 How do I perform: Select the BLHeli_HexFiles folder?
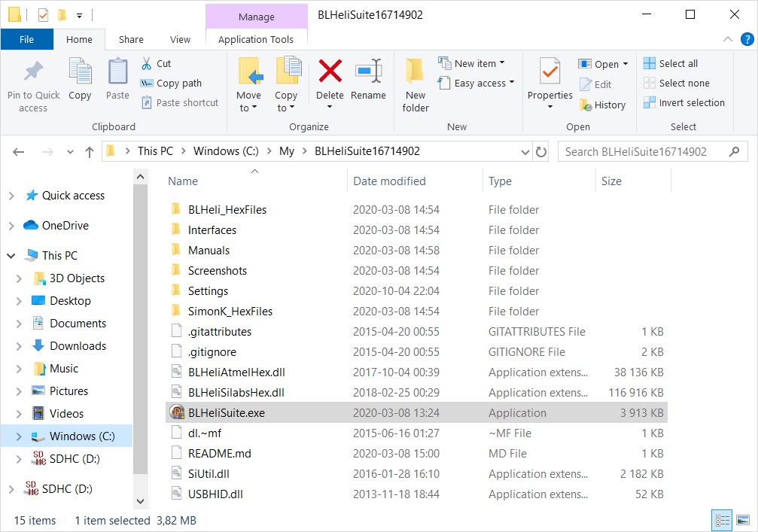pyautogui.click(x=227, y=210)
